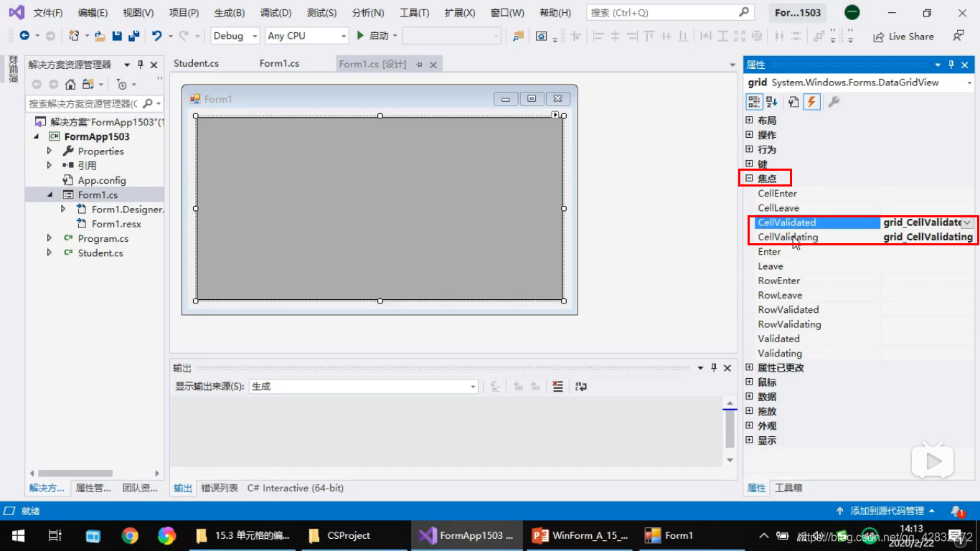The height and width of the screenshot is (551, 980).
Task: Click clear all output icon
Action: coord(558,387)
